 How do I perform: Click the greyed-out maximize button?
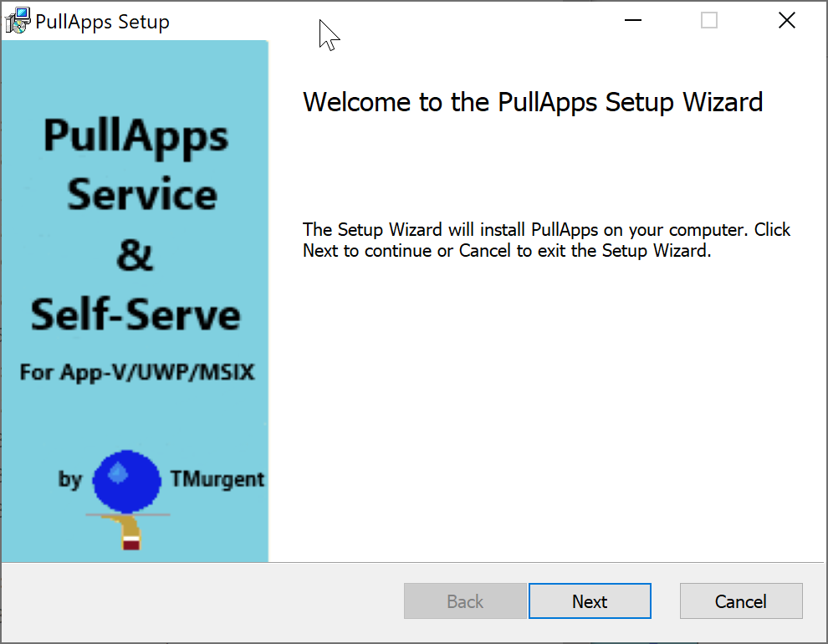(x=709, y=21)
